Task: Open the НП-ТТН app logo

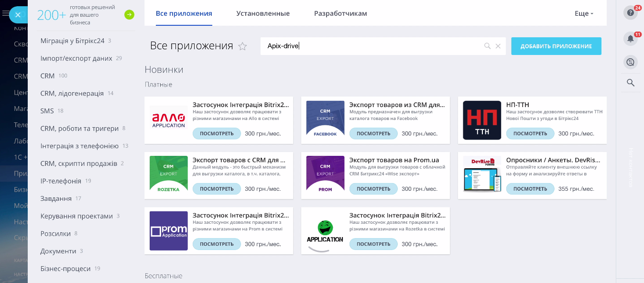Action: pos(482,120)
